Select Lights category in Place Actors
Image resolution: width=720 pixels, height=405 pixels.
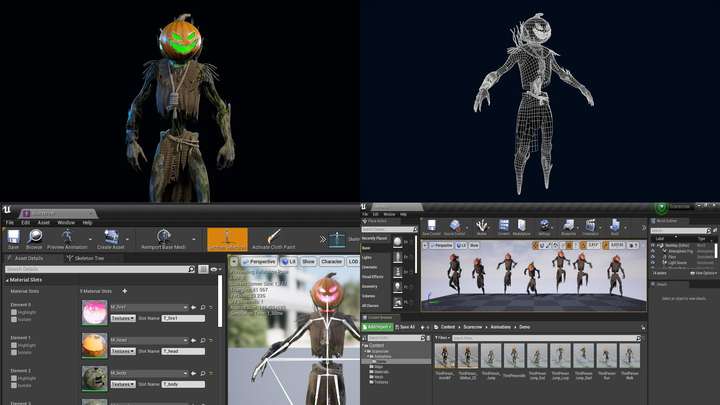point(367,258)
